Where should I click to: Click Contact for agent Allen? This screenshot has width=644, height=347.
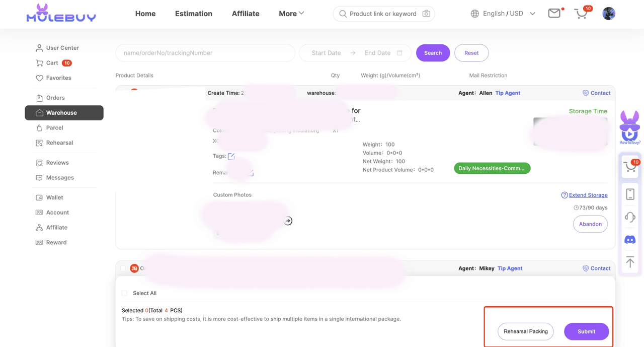click(596, 93)
